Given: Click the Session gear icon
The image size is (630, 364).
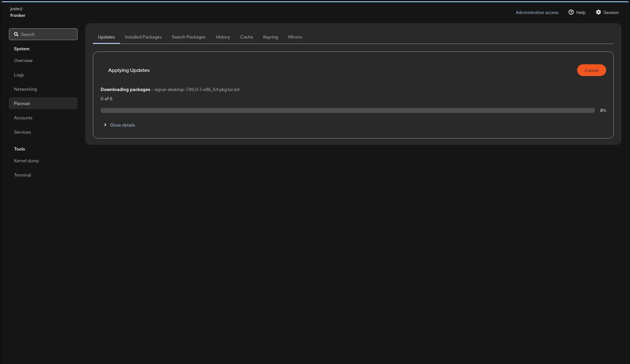Looking at the screenshot, I should [598, 12].
